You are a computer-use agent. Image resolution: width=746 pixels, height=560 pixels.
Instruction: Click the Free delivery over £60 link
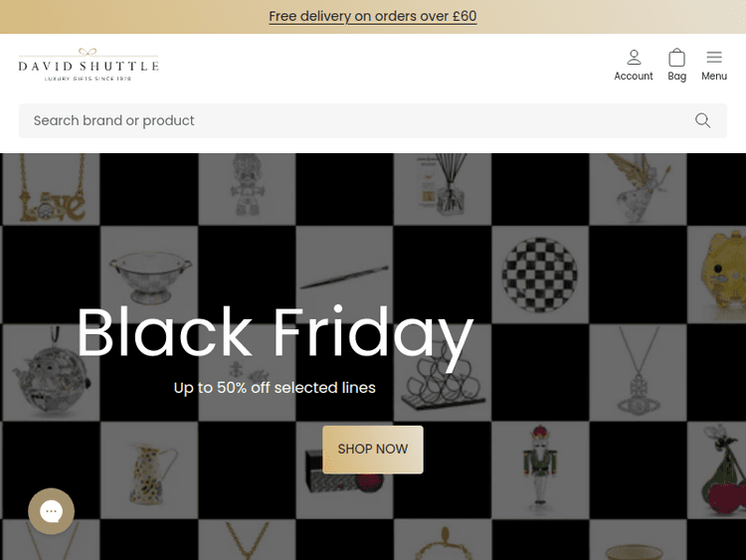click(373, 16)
